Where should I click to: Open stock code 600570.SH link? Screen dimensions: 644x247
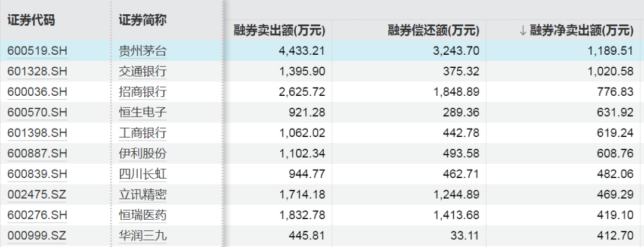click(37, 112)
